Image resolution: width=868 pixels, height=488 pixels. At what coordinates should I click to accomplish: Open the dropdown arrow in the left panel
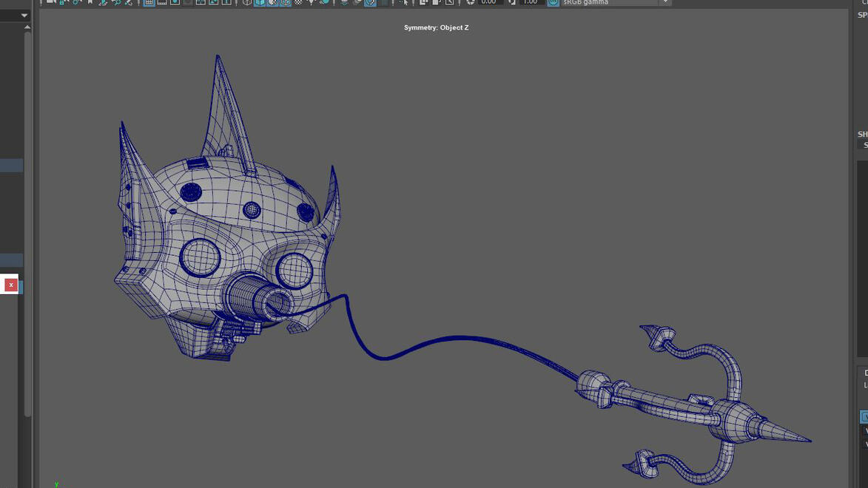point(24,15)
